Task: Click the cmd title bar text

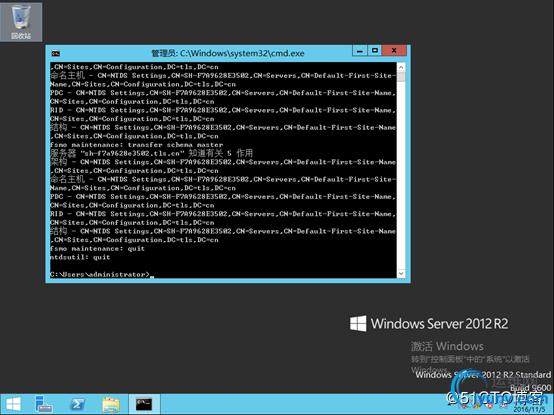Action: coord(228,53)
